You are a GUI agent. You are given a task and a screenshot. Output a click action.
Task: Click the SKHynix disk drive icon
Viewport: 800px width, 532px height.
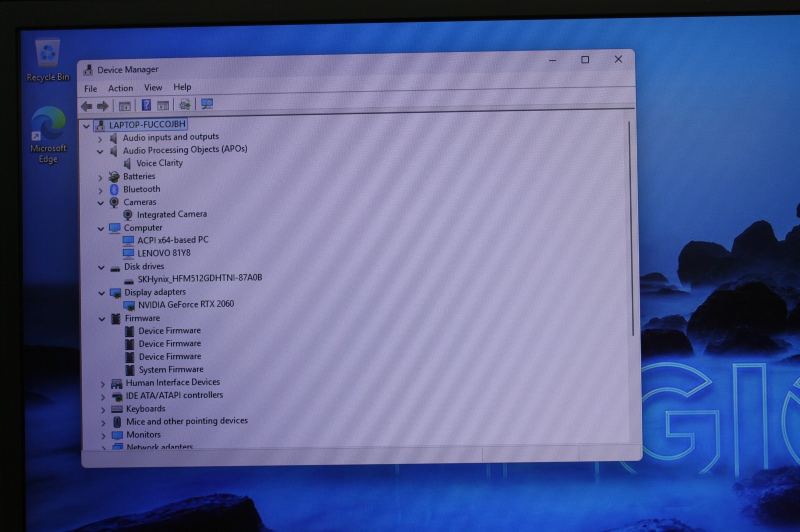pos(129,280)
